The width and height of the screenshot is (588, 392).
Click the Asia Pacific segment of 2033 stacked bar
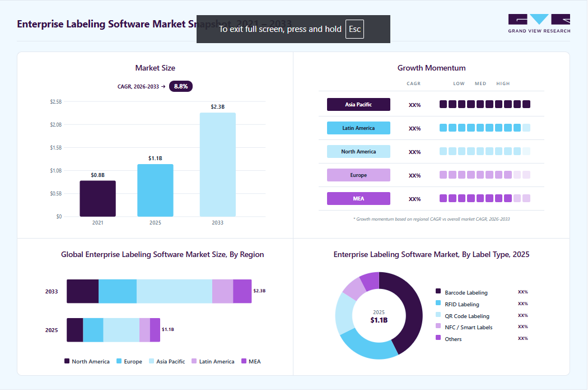click(x=174, y=291)
